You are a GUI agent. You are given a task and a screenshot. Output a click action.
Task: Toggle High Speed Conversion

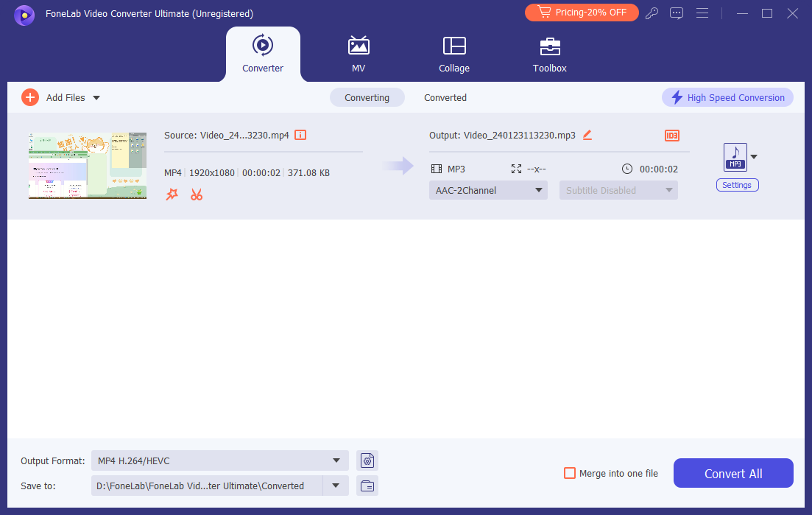pos(727,97)
